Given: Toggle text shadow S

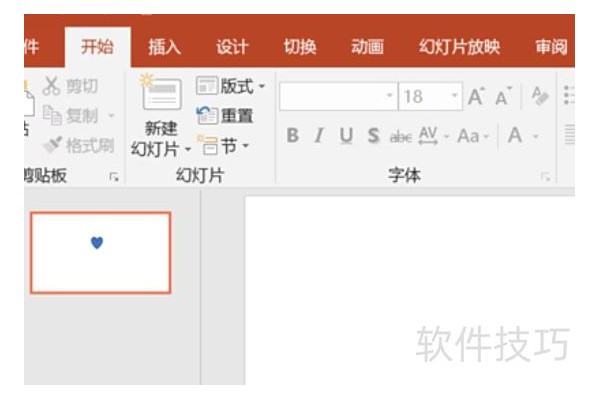Looking at the screenshot, I should point(373,136).
